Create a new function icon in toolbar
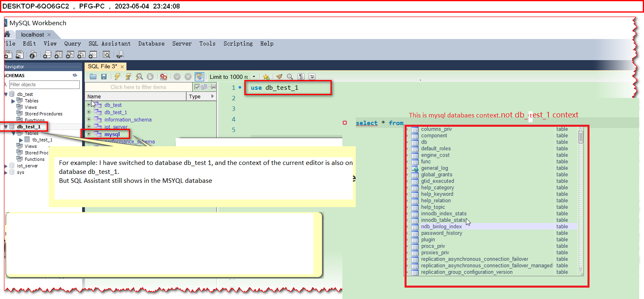 [x=93, y=54]
